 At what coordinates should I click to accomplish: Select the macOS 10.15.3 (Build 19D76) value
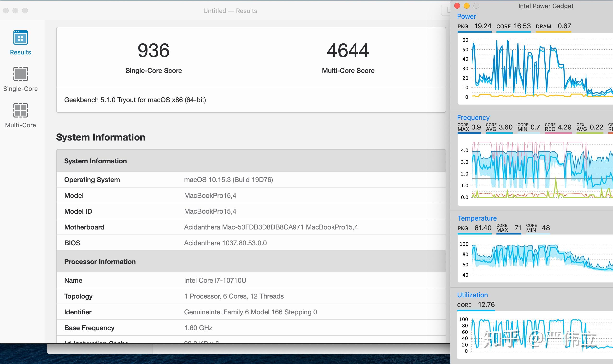(x=228, y=180)
